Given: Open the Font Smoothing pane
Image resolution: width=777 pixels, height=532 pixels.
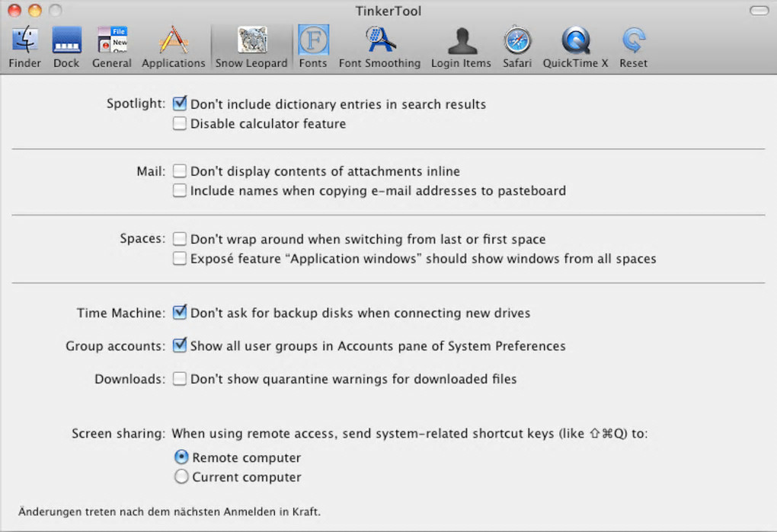Looking at the screenshot, I should coord(379,47).
